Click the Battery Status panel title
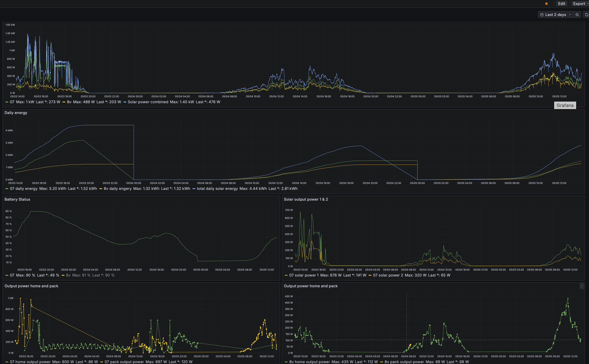This screenshot has width=589, height=364. [17, 199]
